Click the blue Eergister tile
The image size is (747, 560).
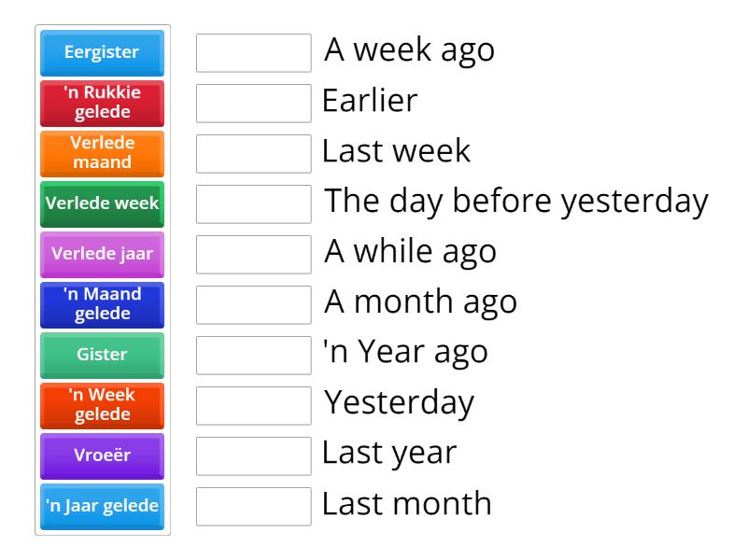click(x=103, y=53)
